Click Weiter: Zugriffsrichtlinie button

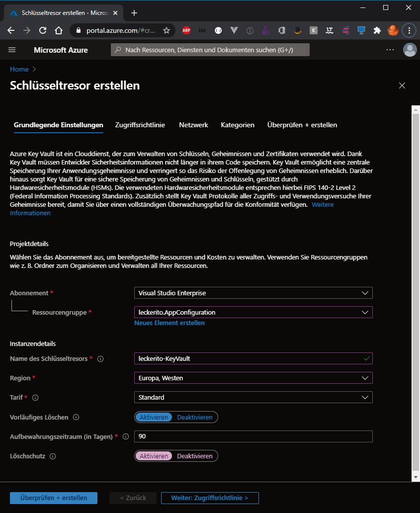click(210, 498)
